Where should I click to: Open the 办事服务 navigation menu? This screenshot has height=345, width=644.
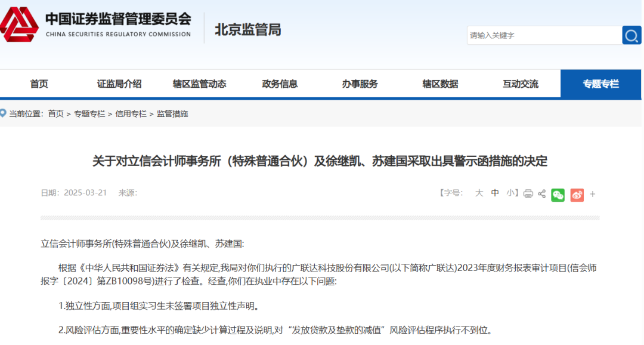point(360,84)
